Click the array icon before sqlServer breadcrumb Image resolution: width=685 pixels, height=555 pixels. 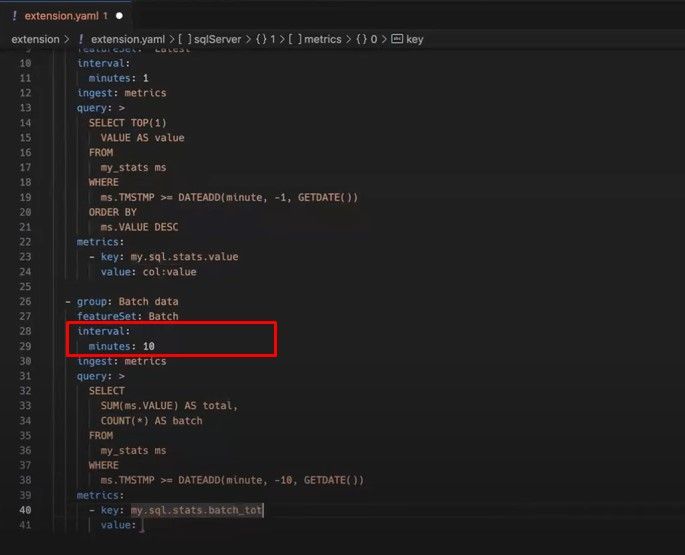point(183,39)
